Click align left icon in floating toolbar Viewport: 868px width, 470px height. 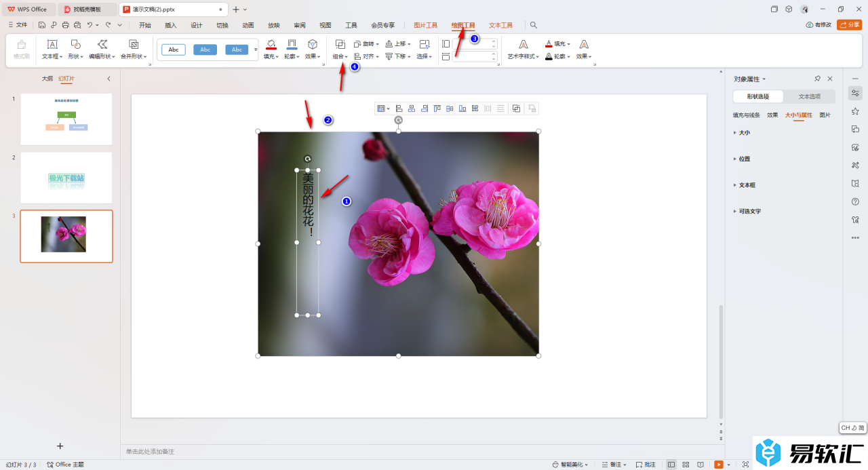click(x=399, y=109)
